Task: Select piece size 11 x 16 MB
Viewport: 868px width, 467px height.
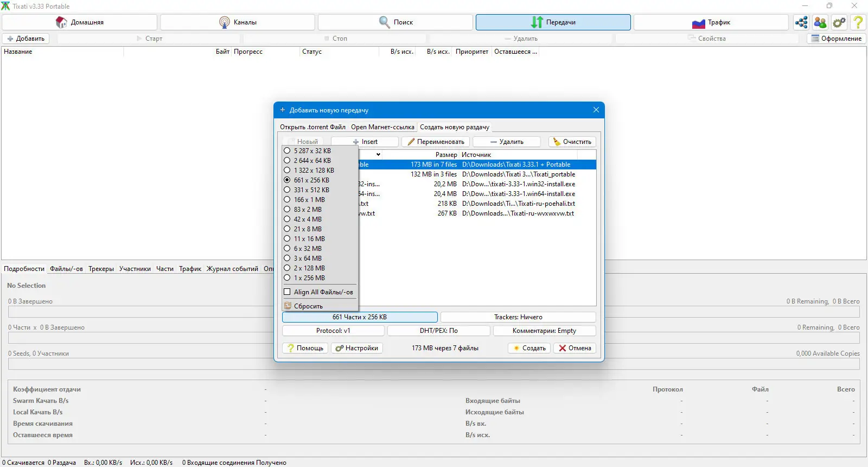Action: [x=320, y=239]
